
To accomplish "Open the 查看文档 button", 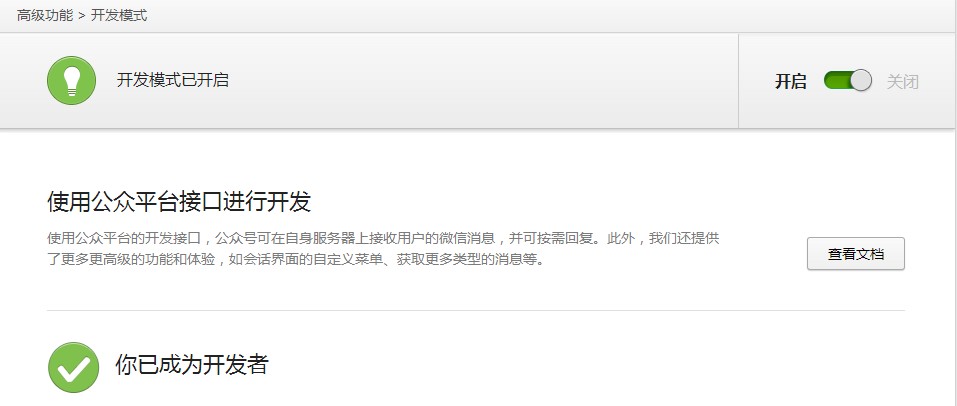I will point(856,254).
